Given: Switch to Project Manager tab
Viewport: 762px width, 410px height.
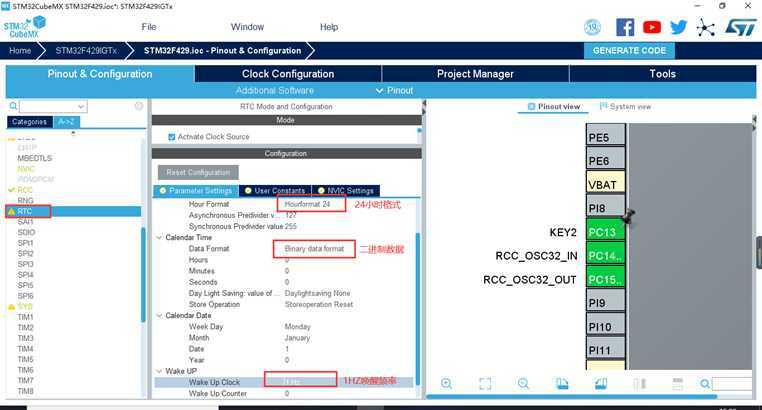Looking at the screenshot, I should click(x=475, y=74).
